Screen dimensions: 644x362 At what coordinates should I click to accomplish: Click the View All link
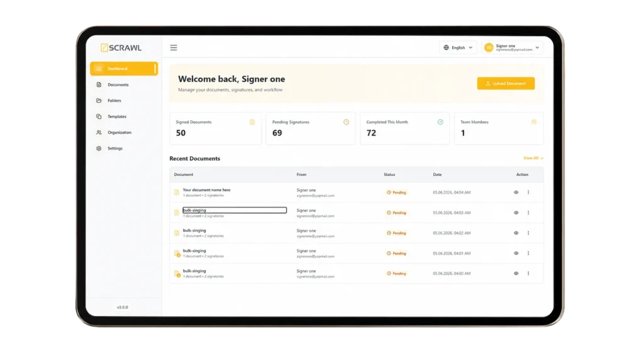[x=533, y=158]
